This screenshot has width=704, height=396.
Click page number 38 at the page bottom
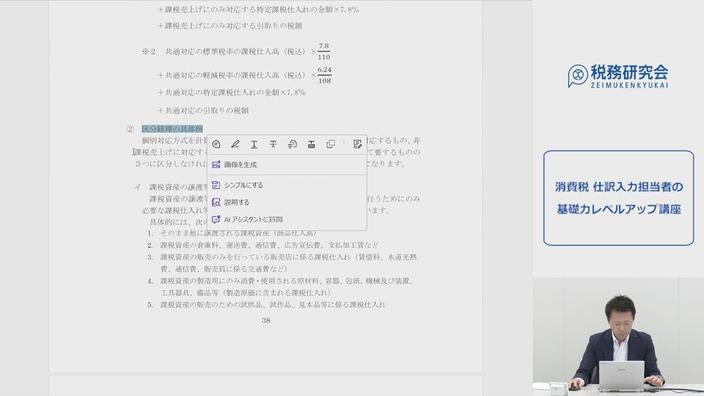(266, 321)
